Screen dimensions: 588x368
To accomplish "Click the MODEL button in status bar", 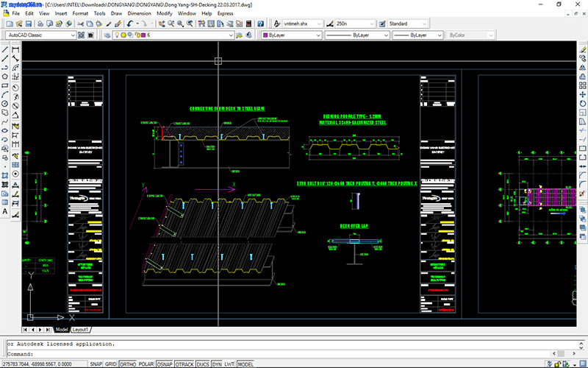I will [245, 364].
